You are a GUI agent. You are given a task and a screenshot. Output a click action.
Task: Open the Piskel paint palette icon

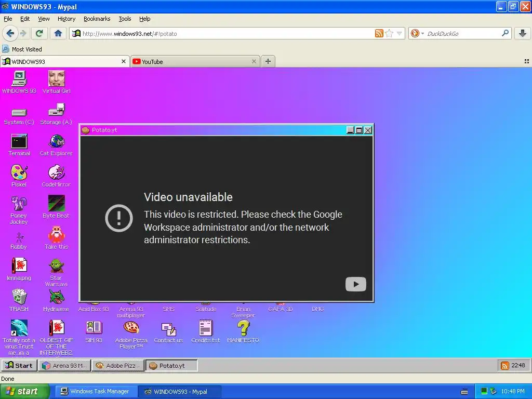click(x=19, y=176)
